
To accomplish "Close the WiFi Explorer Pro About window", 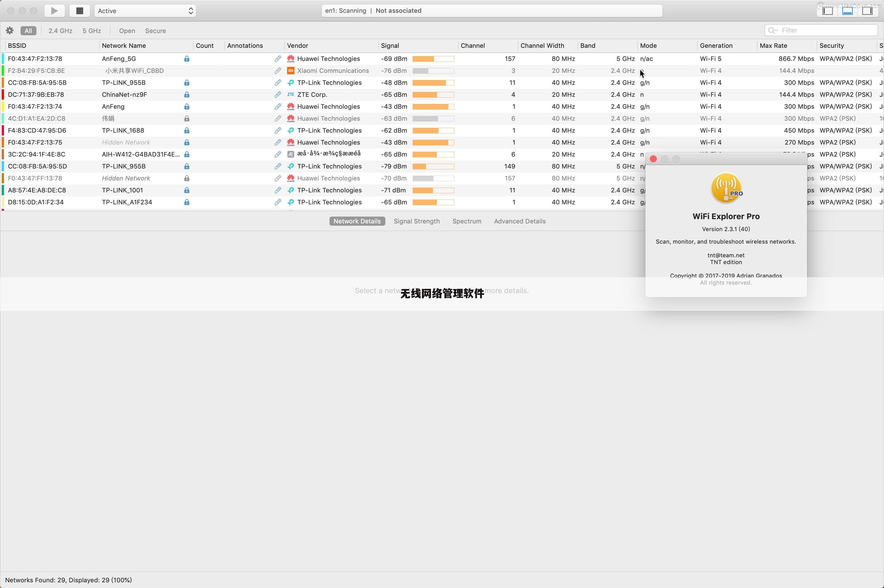I will click(653, 159).
